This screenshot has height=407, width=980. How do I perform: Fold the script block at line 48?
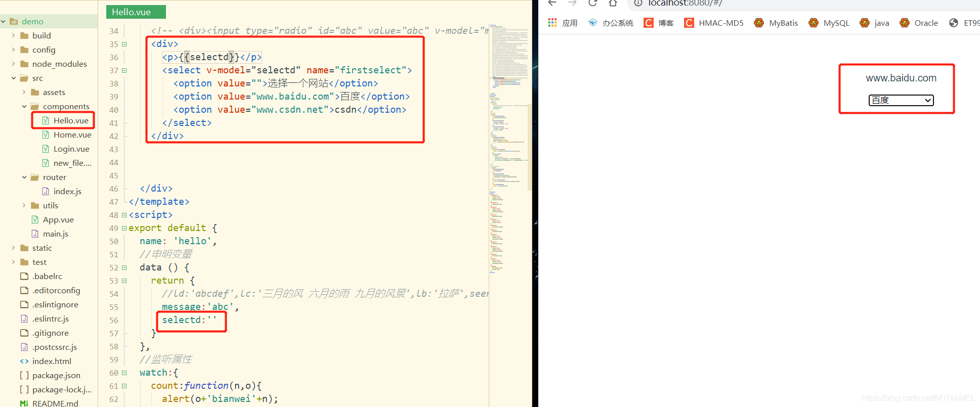click(x=124, y=215)
